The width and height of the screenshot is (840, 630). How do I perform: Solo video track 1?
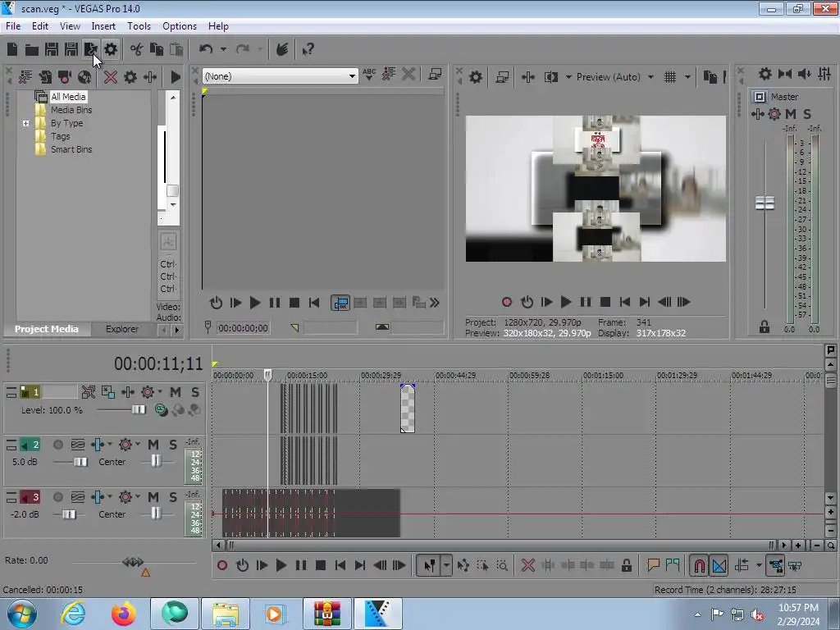[195, 392]
